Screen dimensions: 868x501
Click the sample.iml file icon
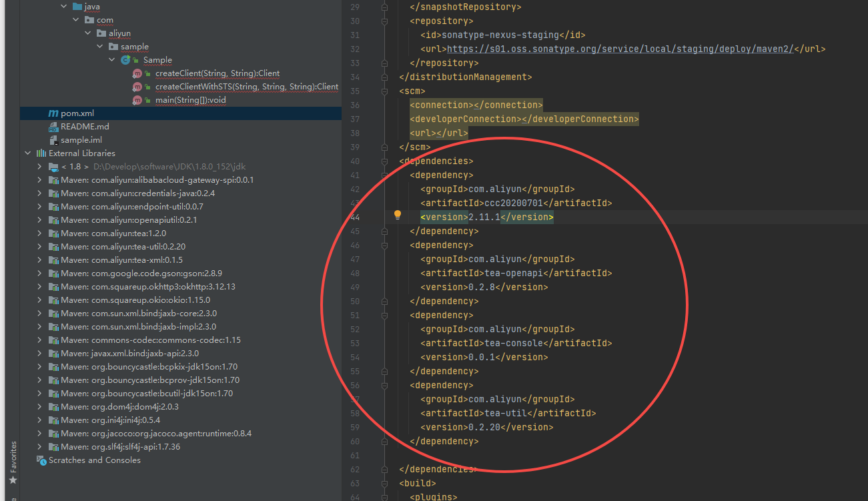53,140
